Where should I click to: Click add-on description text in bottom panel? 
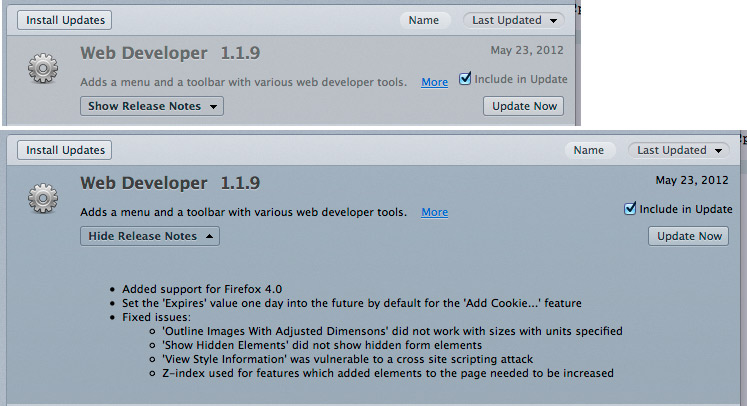243,212
